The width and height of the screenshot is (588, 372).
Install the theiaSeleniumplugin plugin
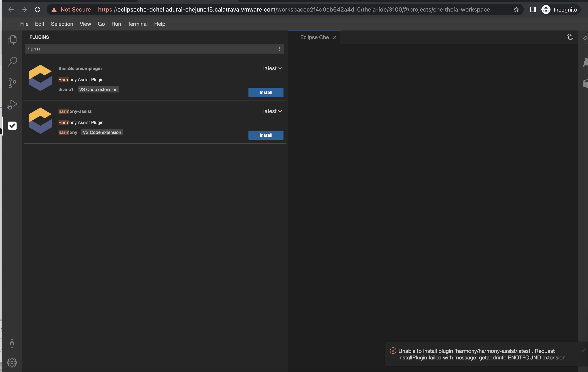(x=266, y=92)
